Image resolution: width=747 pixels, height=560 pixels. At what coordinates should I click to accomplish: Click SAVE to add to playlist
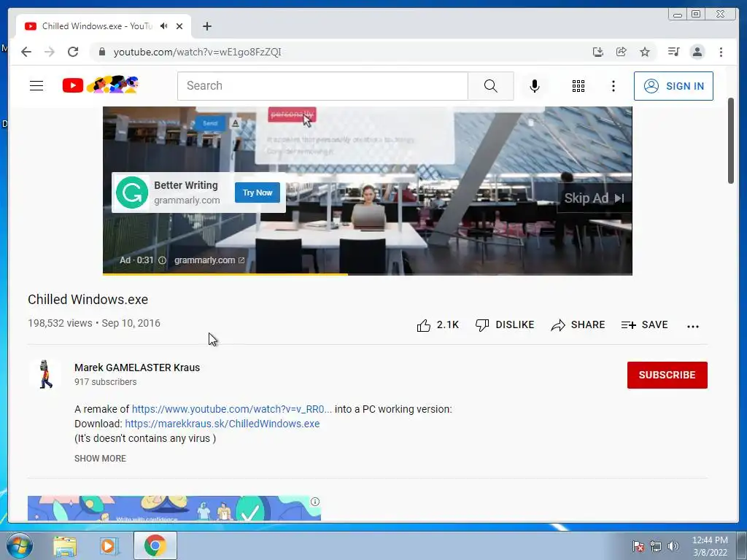(644, 324)
